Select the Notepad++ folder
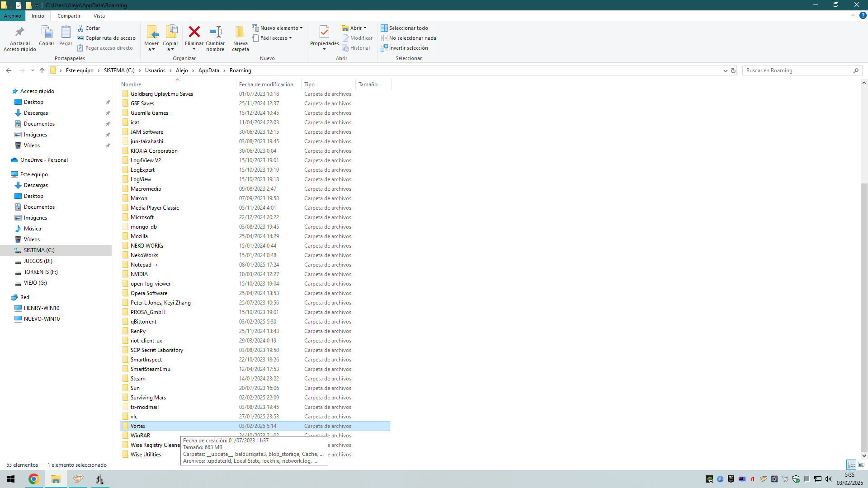Image resolution: width=868 pixels, height=488 pixels. 255,265
